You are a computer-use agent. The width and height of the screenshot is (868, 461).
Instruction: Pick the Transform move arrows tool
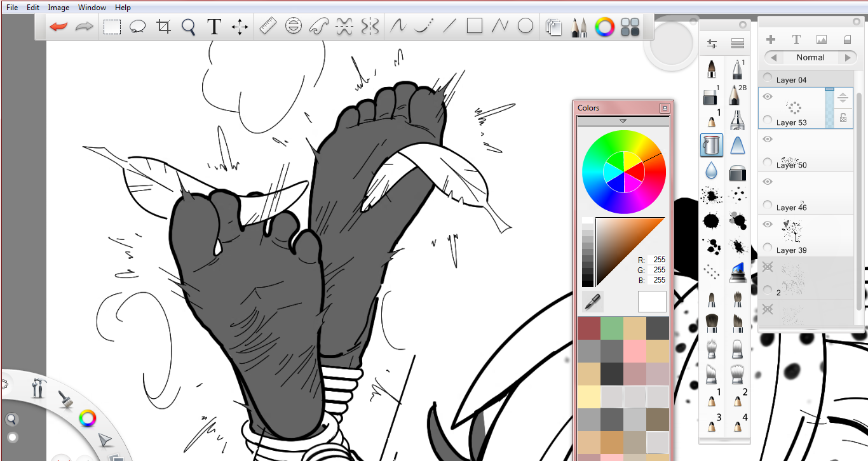(240, 27)
